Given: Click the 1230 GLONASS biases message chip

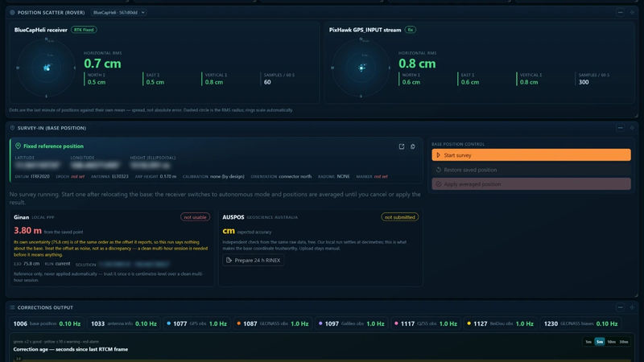Looking at the screenshot, I should 580,324.
